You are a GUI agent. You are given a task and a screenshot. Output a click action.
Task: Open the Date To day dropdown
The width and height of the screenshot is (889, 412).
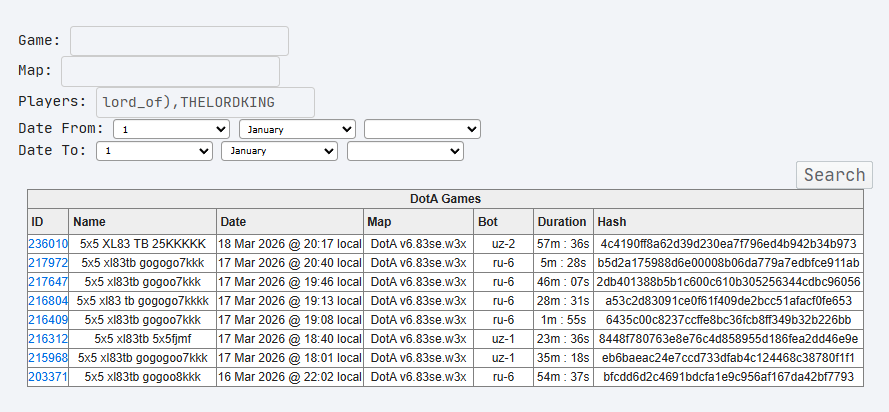tap(154, 151)
